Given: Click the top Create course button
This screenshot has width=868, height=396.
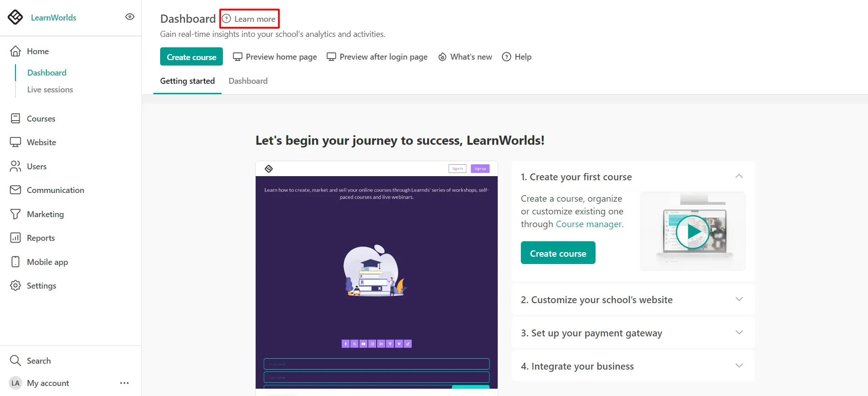Looking at the screenshot, I should coord(191,57).
